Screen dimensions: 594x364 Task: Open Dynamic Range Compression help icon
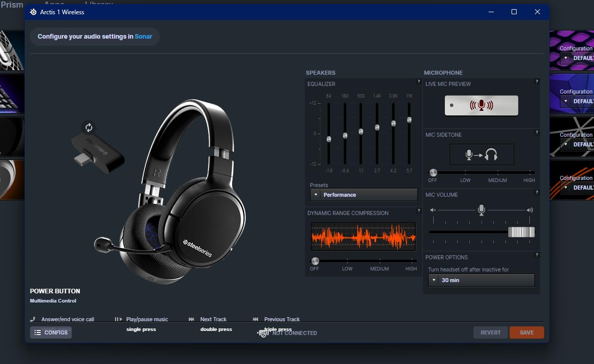418,211
